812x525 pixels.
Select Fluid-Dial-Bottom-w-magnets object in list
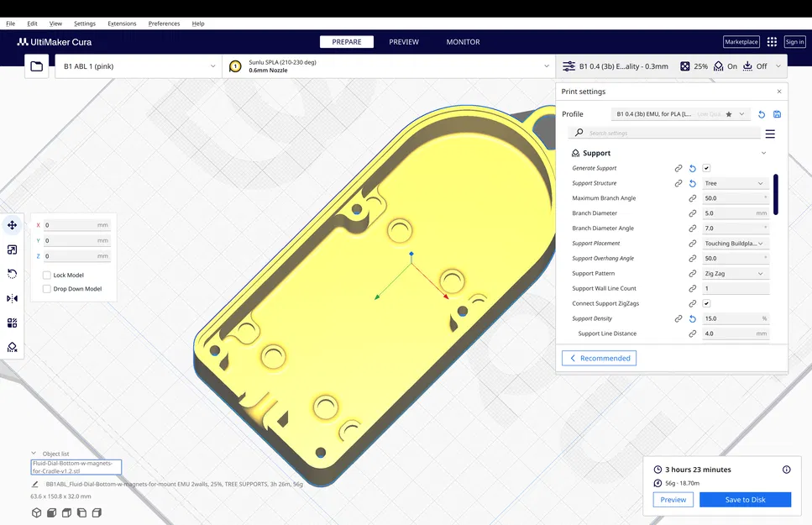click(x=76, y=467)
